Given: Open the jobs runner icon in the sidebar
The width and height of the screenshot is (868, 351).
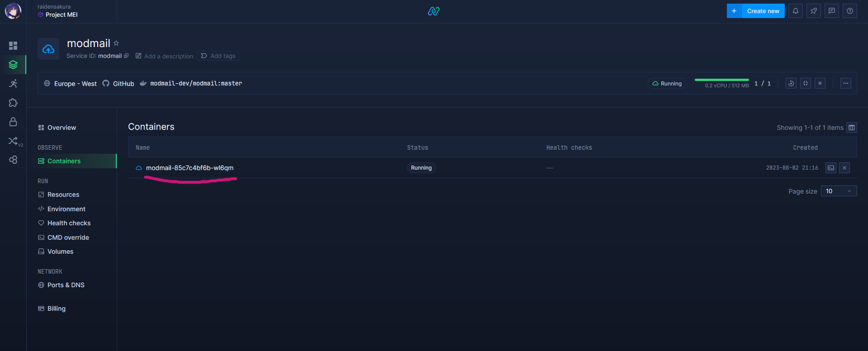Looking at the screenshot, I should coord(13,84).
